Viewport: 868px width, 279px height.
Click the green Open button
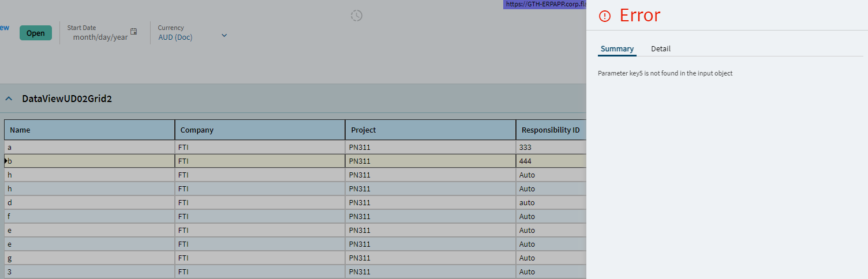(35, 33)
